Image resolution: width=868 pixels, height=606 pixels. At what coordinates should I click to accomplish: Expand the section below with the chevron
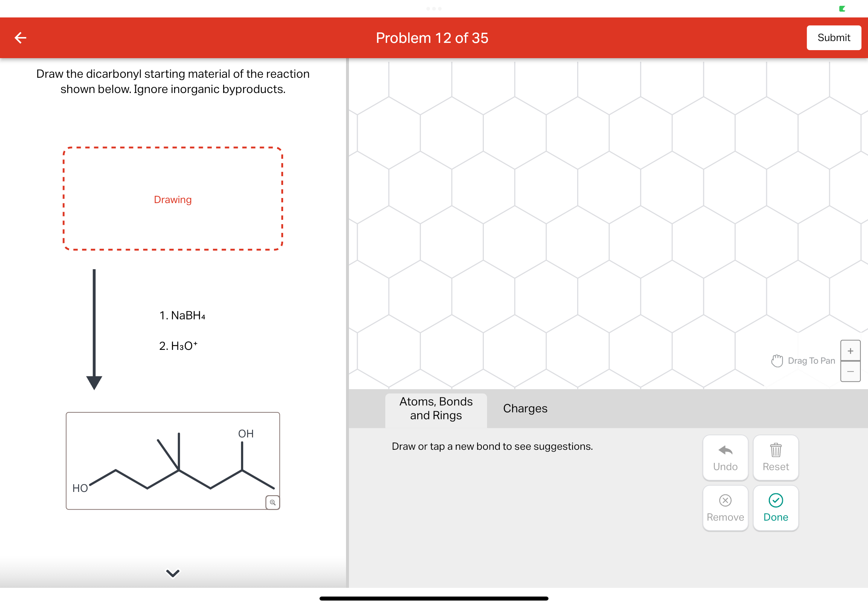(173, 573)
